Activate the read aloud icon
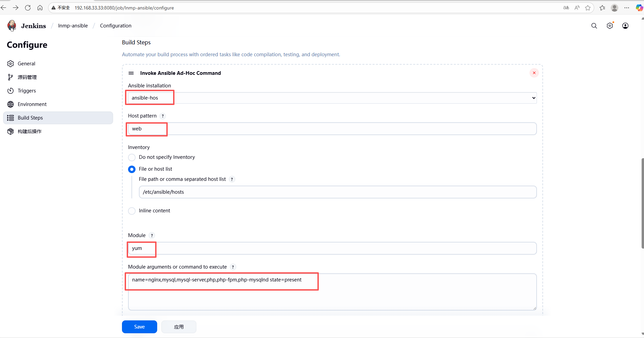Image resolution: width=644 pixels, height=338 pixels. tap(577, 8)
